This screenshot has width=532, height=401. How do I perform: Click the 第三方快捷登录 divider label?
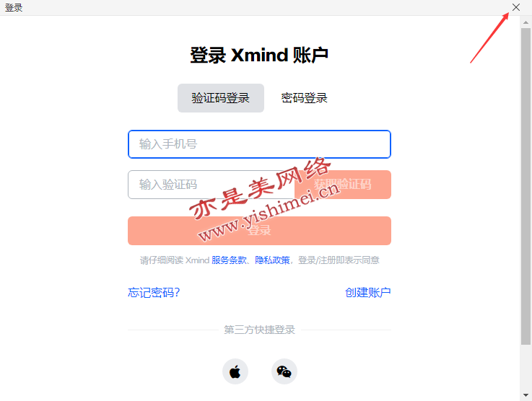(260, 330)
